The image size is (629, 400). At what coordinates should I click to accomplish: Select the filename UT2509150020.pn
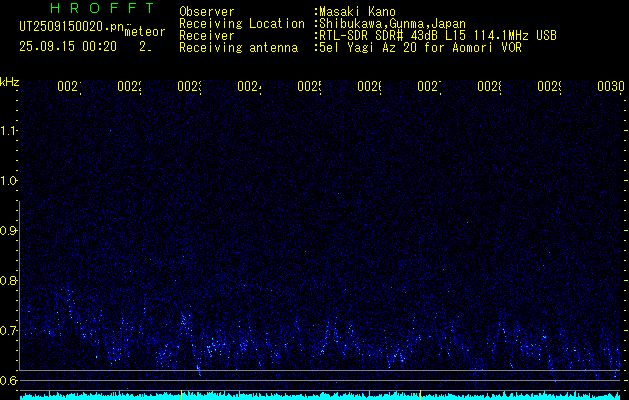[x=71, y=27]
